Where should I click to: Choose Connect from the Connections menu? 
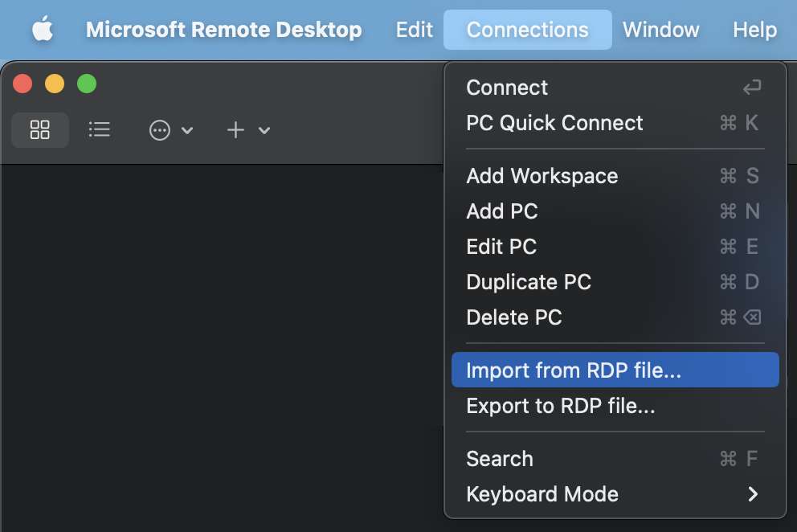(x=615, y=88)
